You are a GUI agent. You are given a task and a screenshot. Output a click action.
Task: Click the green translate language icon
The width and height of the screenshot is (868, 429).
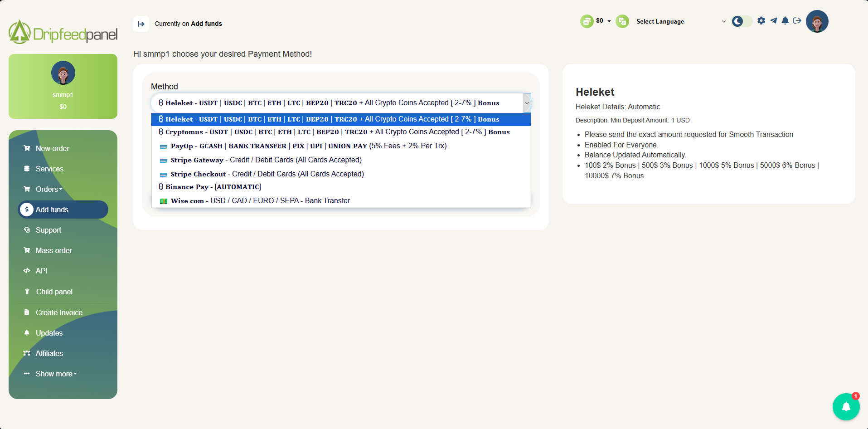(x=622, y=21)
